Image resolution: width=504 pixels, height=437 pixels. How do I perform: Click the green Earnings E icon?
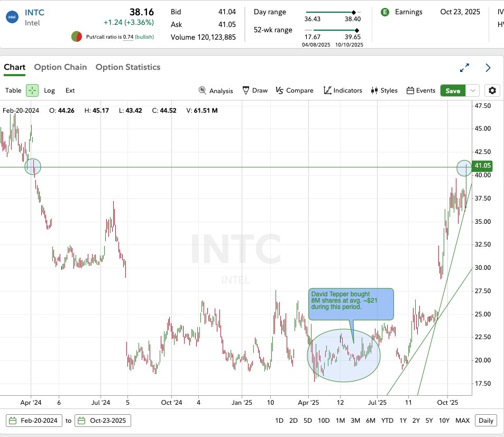(x=385, y=12)
